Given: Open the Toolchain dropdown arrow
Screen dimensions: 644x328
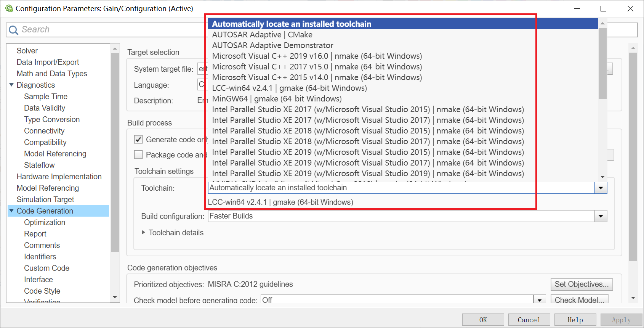Looking at the screenshot, I should click(601, 188).
